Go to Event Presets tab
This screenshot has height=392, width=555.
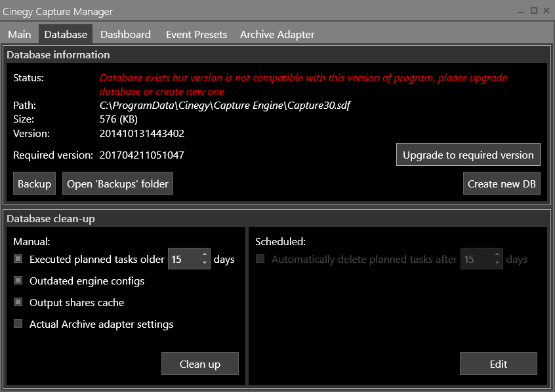(x=196, y=34)
